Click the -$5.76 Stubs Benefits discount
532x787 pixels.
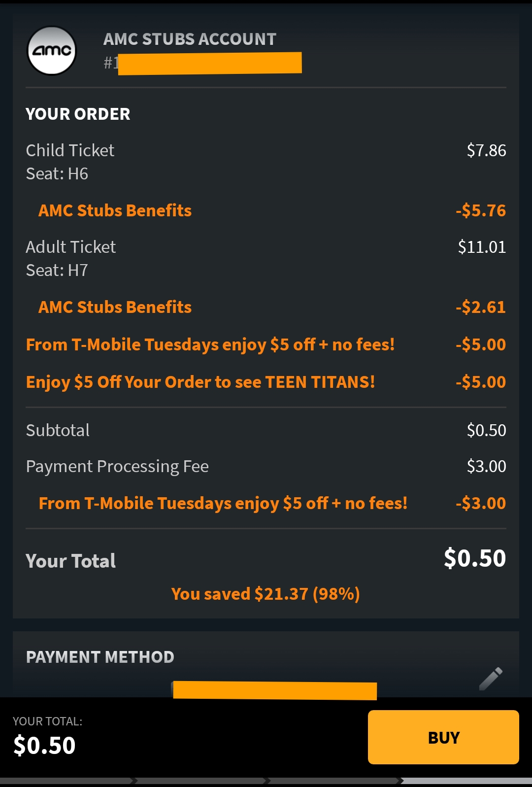pyautogui.click(x=480, y=210)
